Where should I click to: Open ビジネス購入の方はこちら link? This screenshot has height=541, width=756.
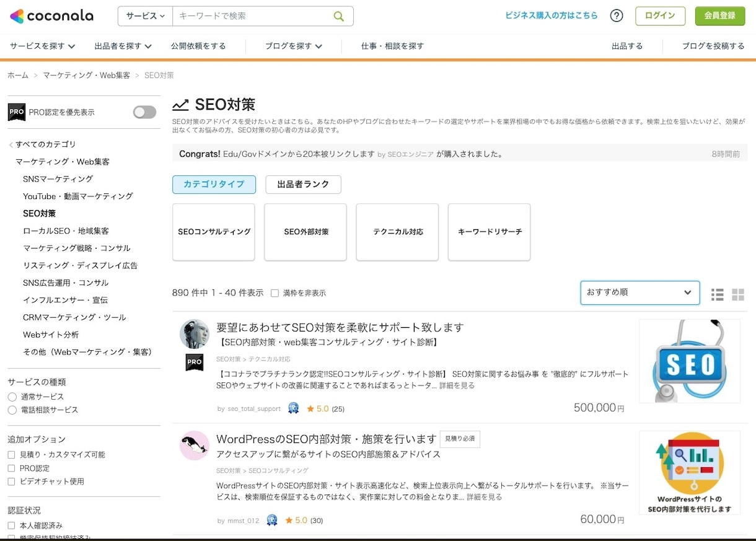(x=552, y=15)
